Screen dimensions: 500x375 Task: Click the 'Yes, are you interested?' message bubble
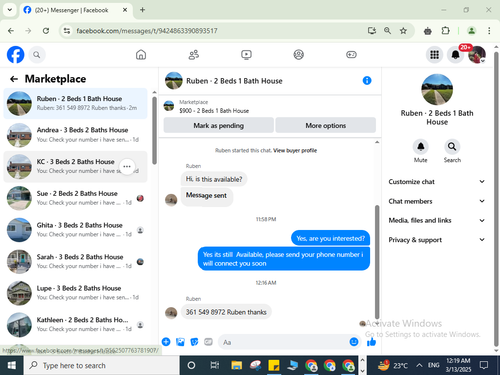[x=331, y=238]
